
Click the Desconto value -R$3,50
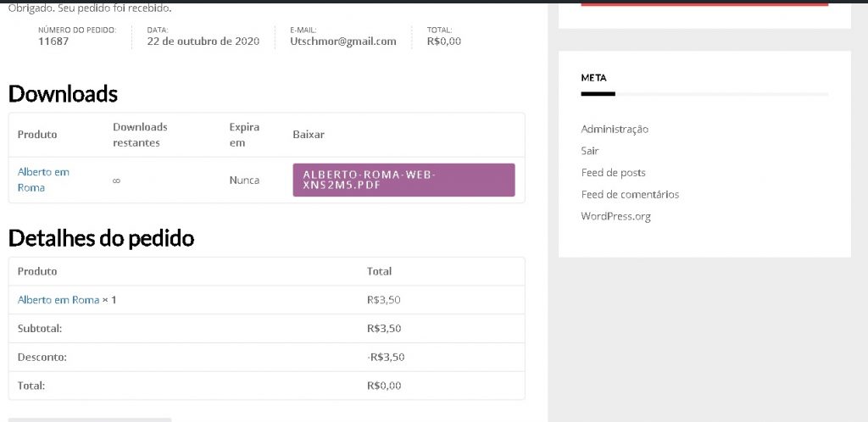[x=386, y=357]
